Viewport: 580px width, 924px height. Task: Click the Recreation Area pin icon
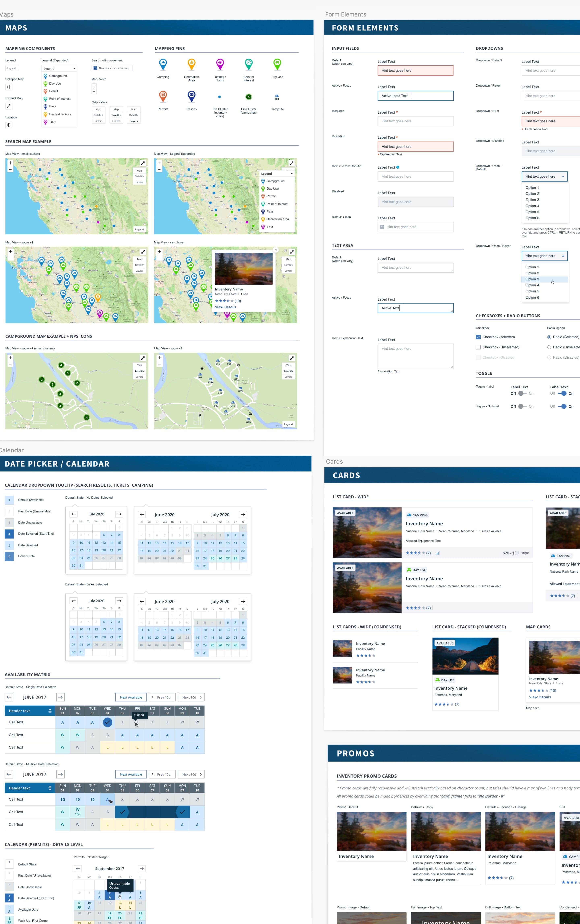pos(191,64)
